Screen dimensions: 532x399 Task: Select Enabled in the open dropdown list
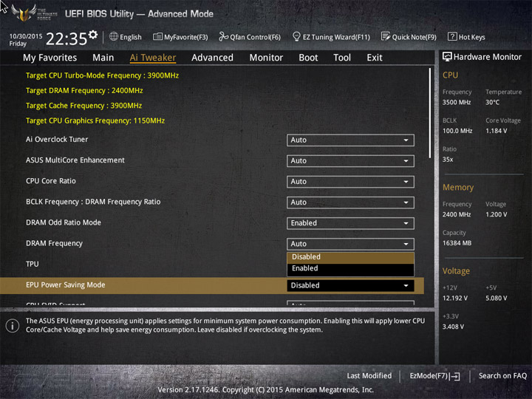click(350, 268)
